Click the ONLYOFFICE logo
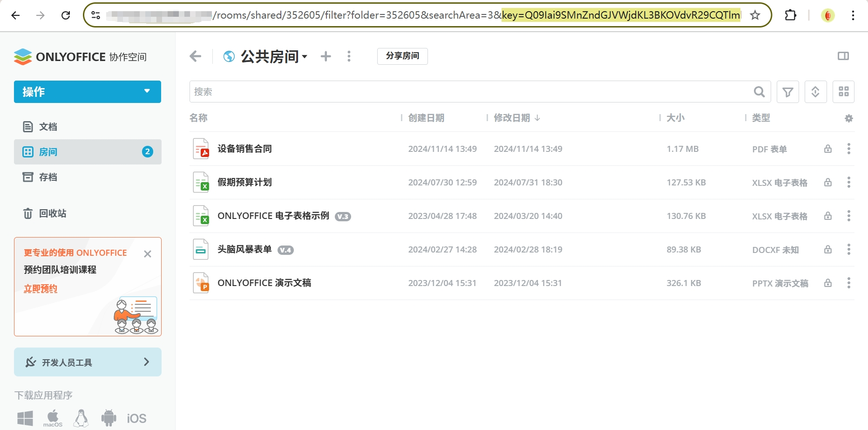The height and width of the screenshot is (430, 868). point(80,57)
